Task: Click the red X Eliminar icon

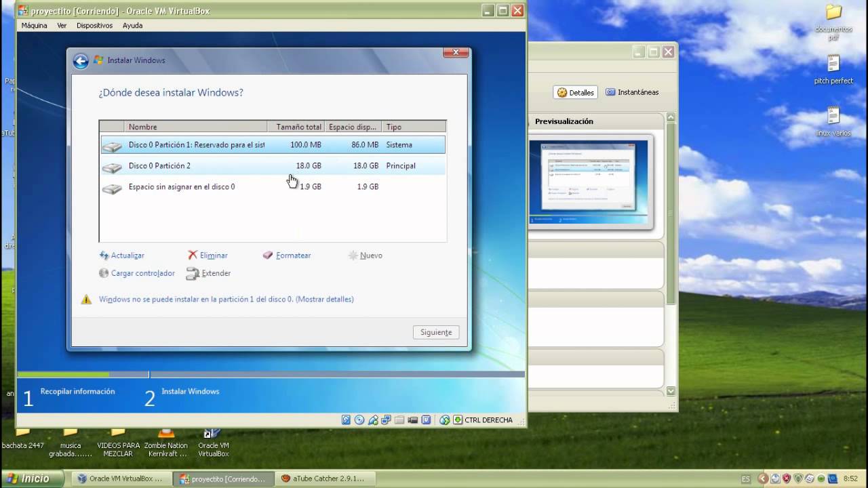Action: (193, 256)
